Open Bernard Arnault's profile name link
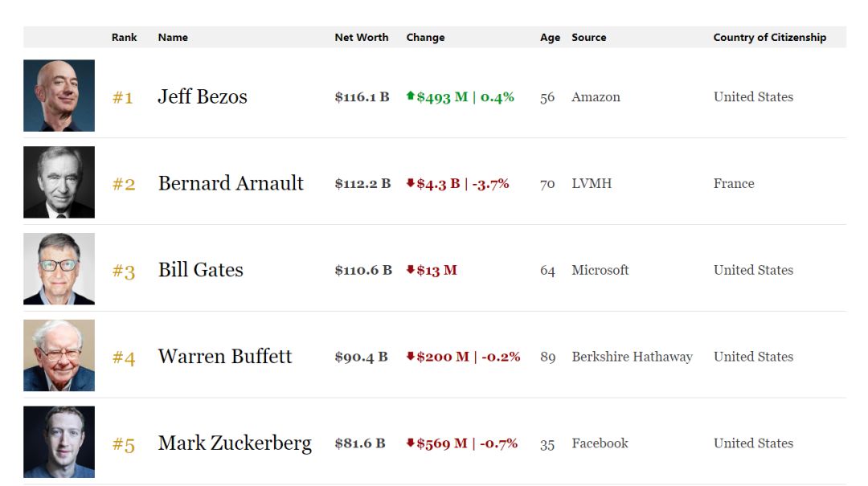The height and width of the screenshot is (486, 868). [x=231, y=184]
